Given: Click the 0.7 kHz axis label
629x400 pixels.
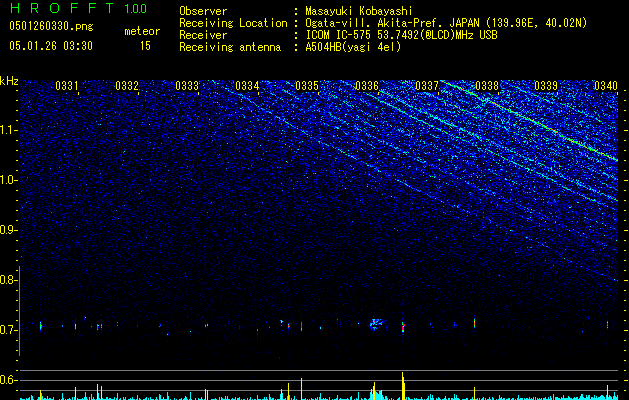Looking at the screenshot, I should point(8,330).
